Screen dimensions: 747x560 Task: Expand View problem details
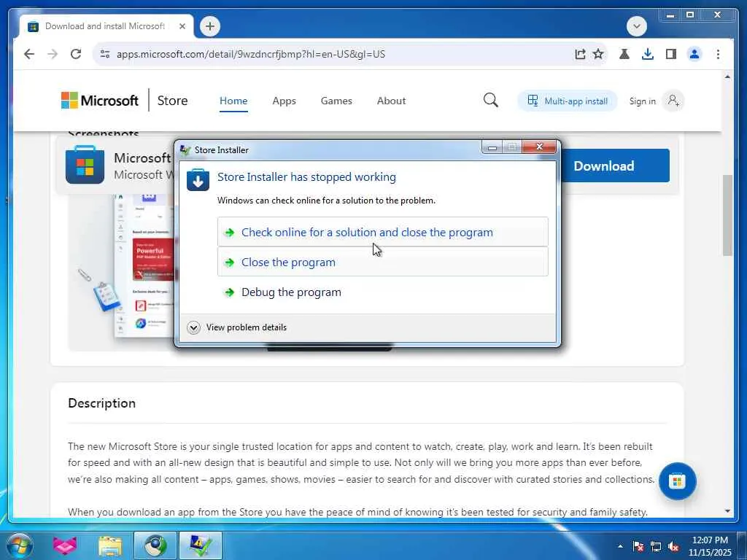point(237,327)
